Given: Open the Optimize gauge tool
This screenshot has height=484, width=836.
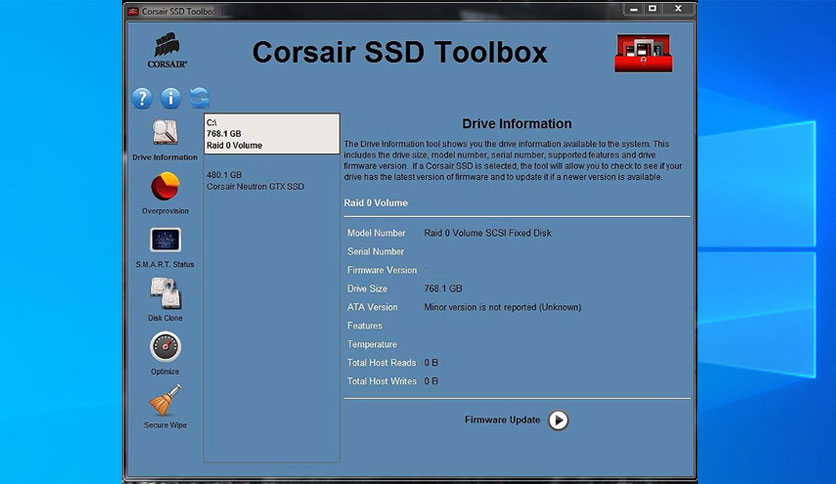Looking at the screenshot, I should click(165, 353).
